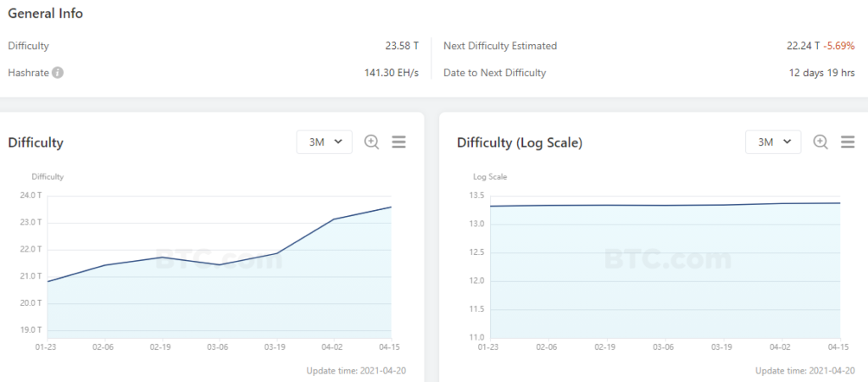Expand the 3M range dropdown on Difficulty chart
This screenshot has height=382, width=868.
coord(325,142)
